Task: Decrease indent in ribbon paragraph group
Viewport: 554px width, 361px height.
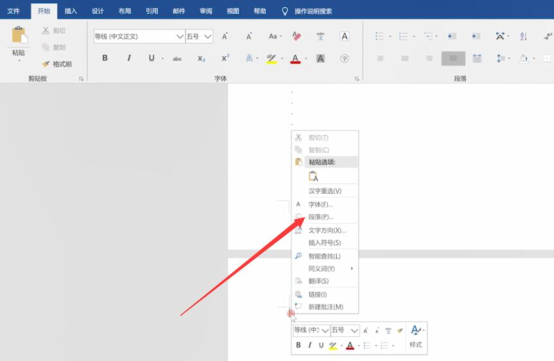Action: pos(452,36)
